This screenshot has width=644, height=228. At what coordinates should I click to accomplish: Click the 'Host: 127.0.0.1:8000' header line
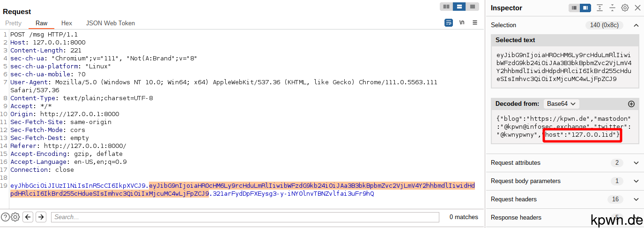tap(48, 43)
